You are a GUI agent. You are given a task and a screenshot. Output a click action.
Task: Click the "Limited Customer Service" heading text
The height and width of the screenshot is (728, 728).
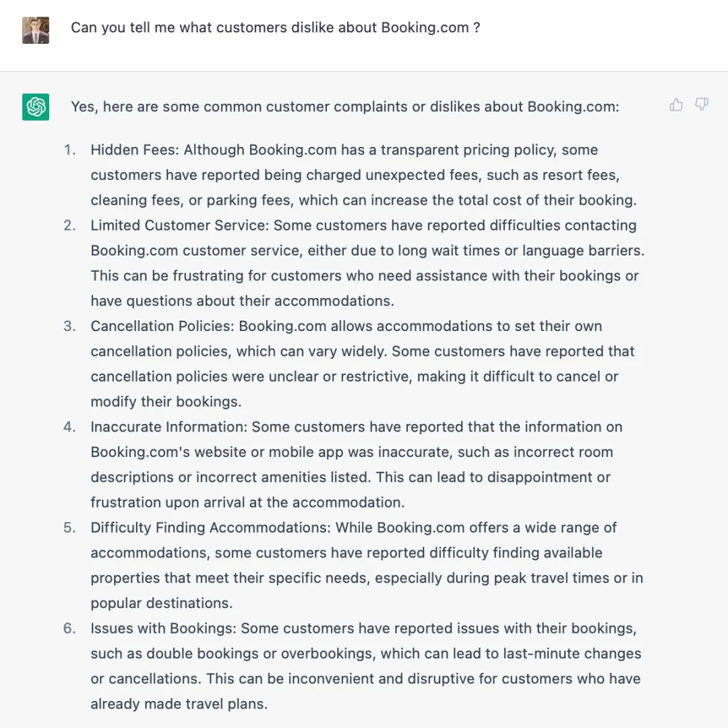180,225
